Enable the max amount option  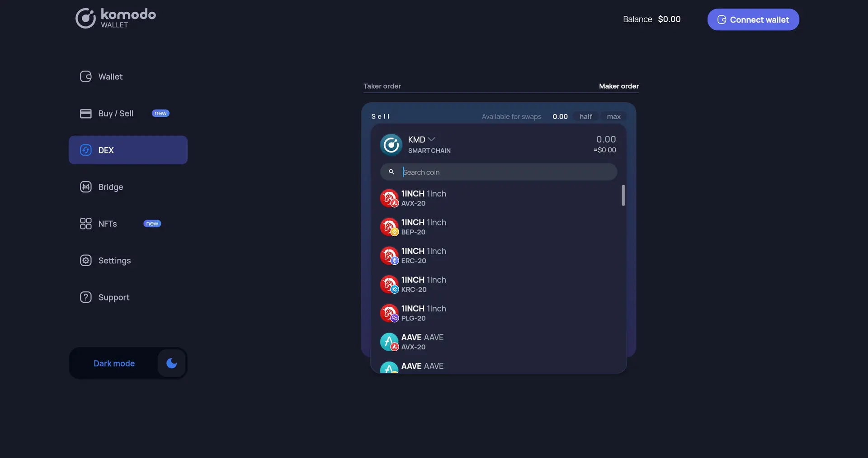click(613, 116)
